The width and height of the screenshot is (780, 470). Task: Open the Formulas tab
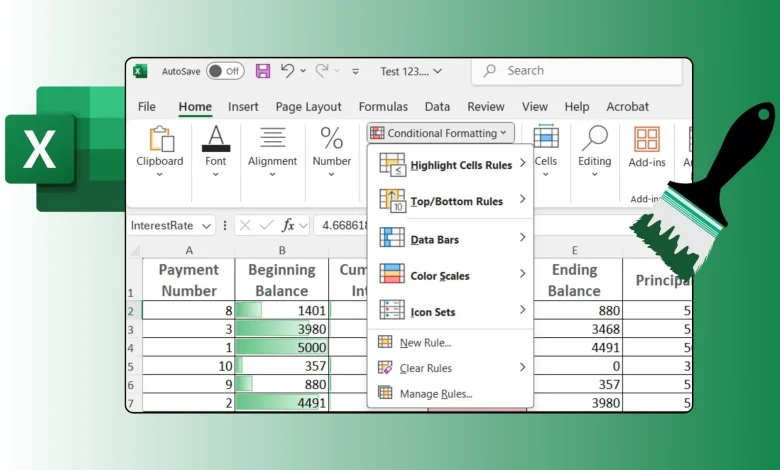pos(383,106)
